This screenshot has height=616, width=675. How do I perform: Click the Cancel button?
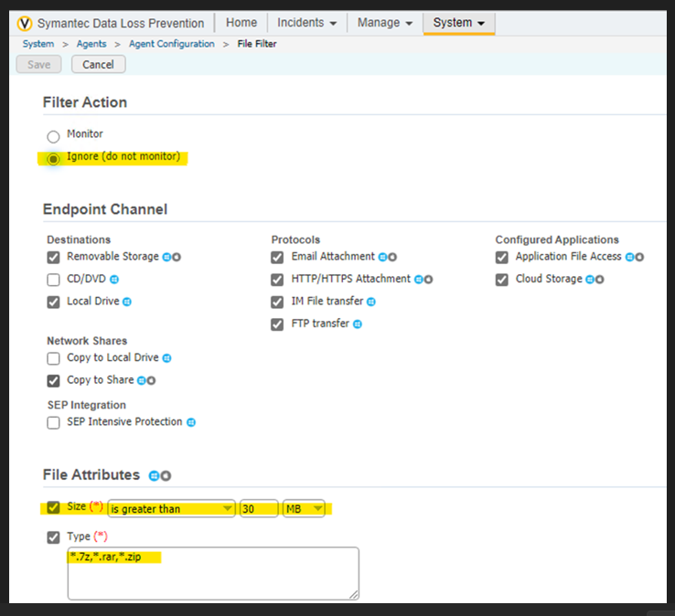pos(98,65)
